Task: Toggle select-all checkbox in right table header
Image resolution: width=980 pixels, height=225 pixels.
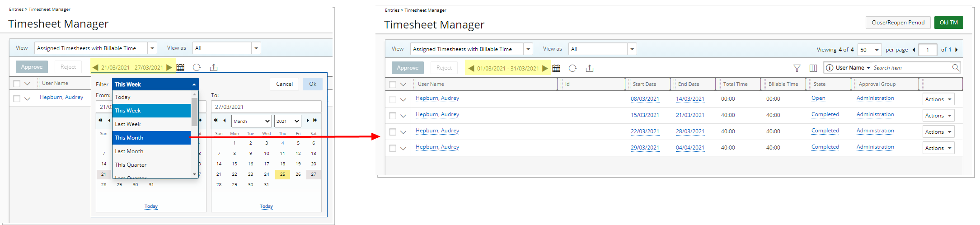Action: click(x=393, y=84)
